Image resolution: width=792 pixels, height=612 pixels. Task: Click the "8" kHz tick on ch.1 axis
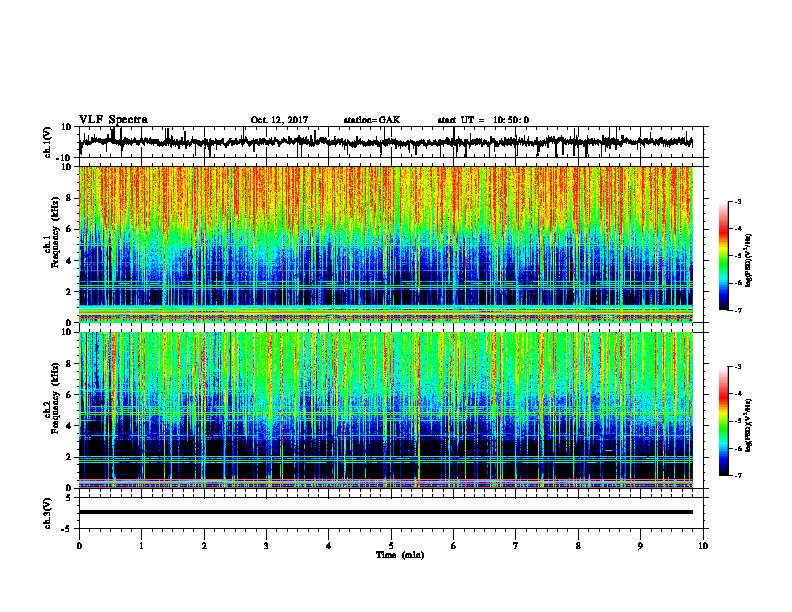(69, 198)
